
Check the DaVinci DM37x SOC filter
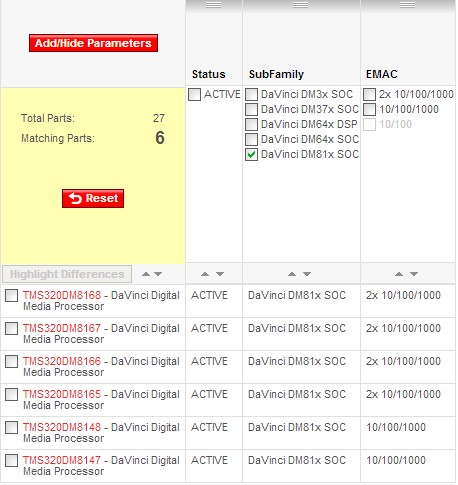pyautogui.click(x=251, y=109)
